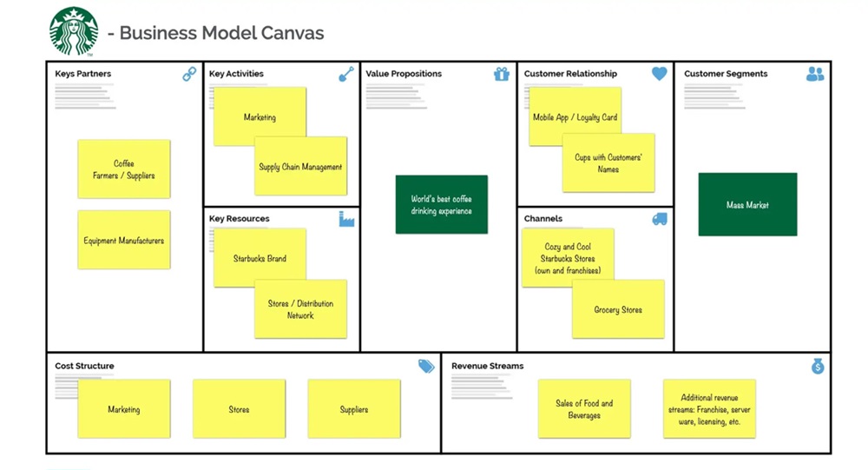Click the Revenue Streams money bag icon
The image size is (868, 470).
point(817,367)
